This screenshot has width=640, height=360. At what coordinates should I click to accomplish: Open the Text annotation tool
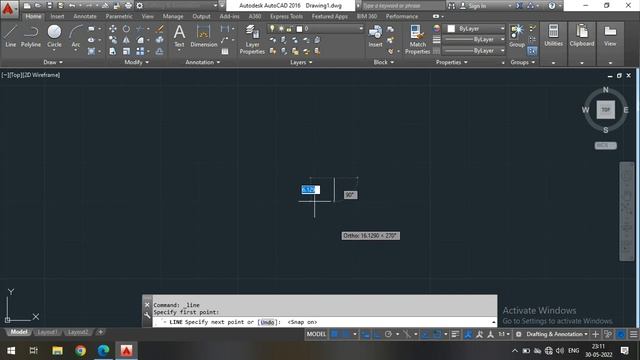(179, 36)
